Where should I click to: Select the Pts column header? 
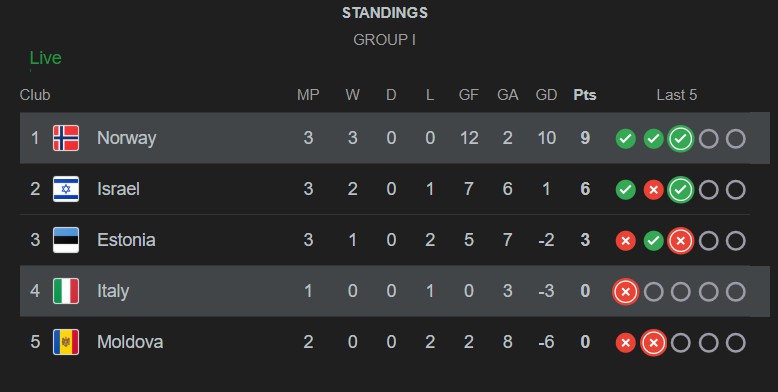point(585,95)
